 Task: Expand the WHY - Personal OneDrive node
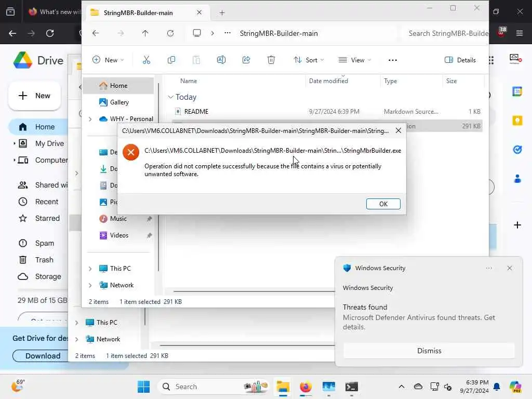(x=90, y=119)
